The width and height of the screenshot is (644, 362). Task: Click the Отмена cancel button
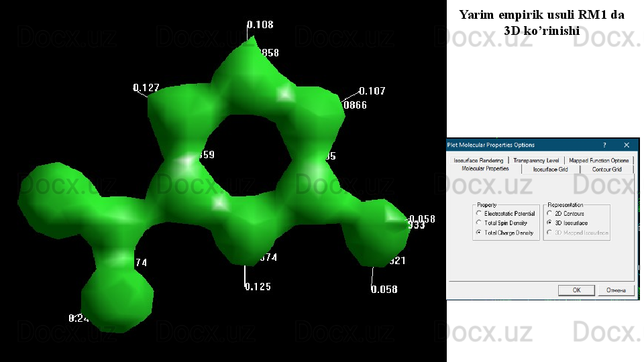pos(616,290)
